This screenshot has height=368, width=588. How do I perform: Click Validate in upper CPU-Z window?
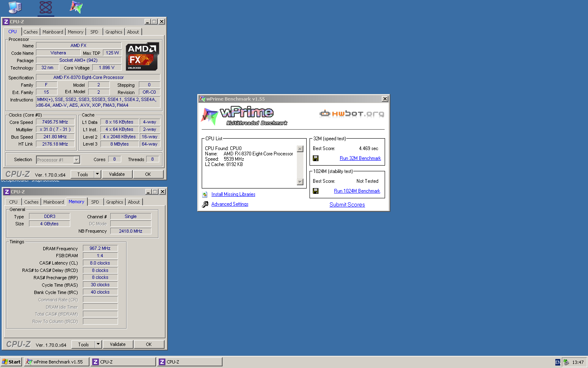point(117,174)
